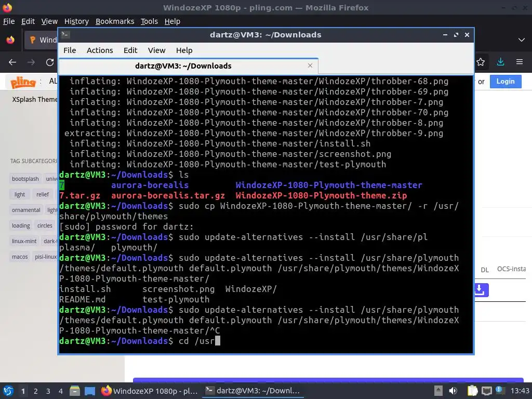Open the Firefox downloads panel
The height and width of the screenshot is (399, 532).
click(500, 62)
